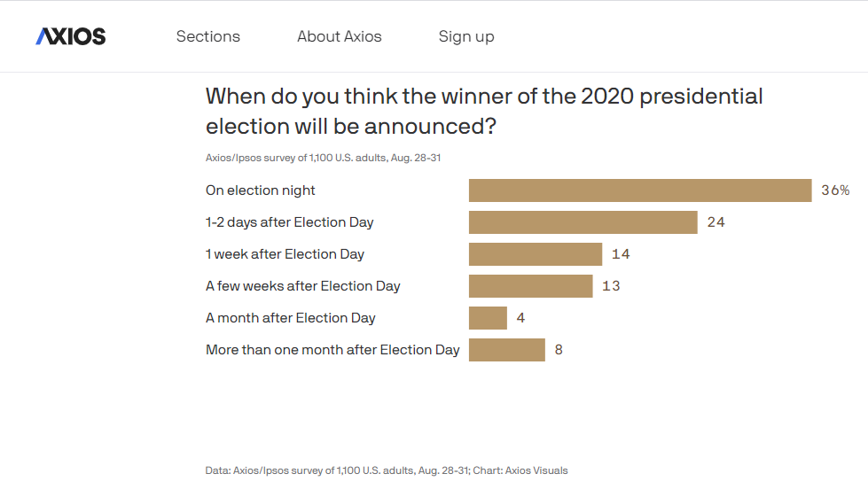This screenshot has height=497, width=868.
Task: Click the 'A few weeks after Election Day' label
Action: pos(303,286)
